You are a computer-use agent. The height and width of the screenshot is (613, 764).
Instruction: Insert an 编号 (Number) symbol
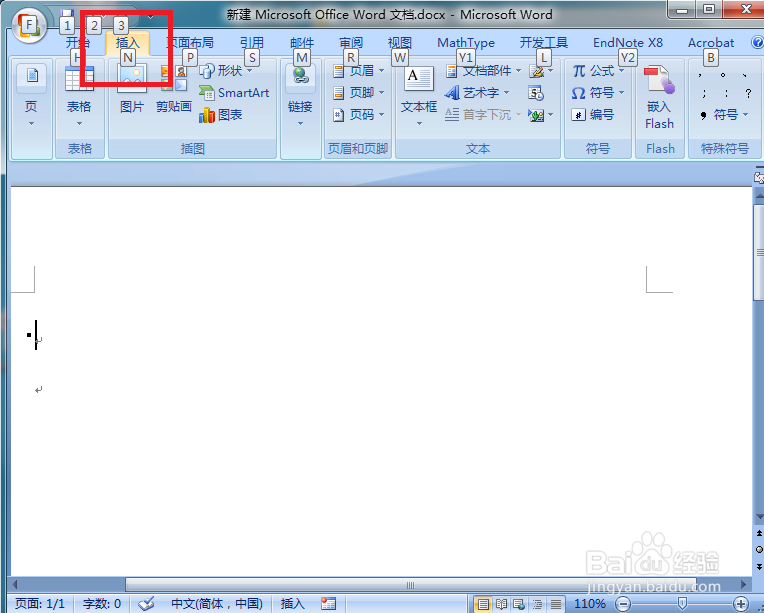pos(592,115)
